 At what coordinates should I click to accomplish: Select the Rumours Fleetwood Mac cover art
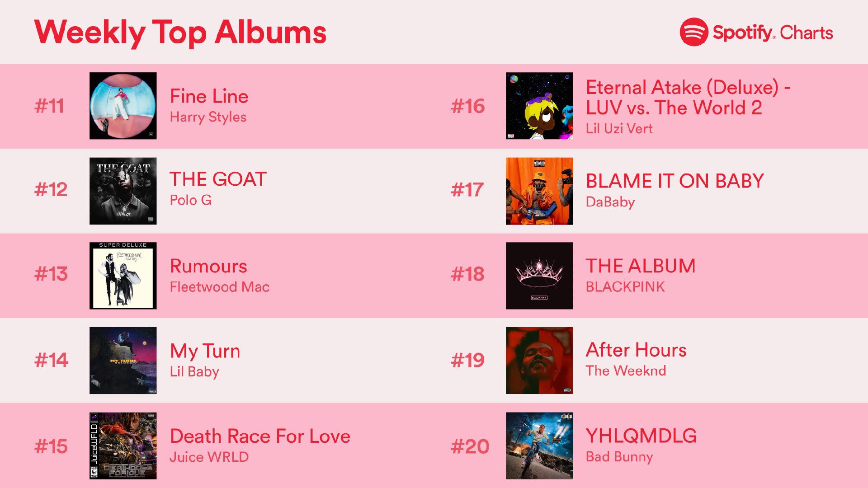click(123, 276)
